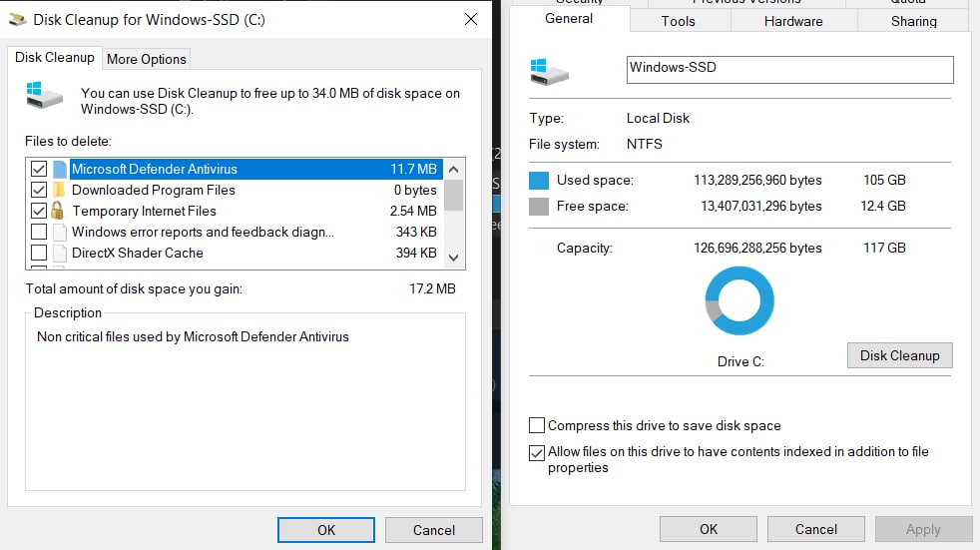Click the Microsoft Defender Antivirus file icon
Viewport: 980px width, 550px height.
click(x=60, y=169)
